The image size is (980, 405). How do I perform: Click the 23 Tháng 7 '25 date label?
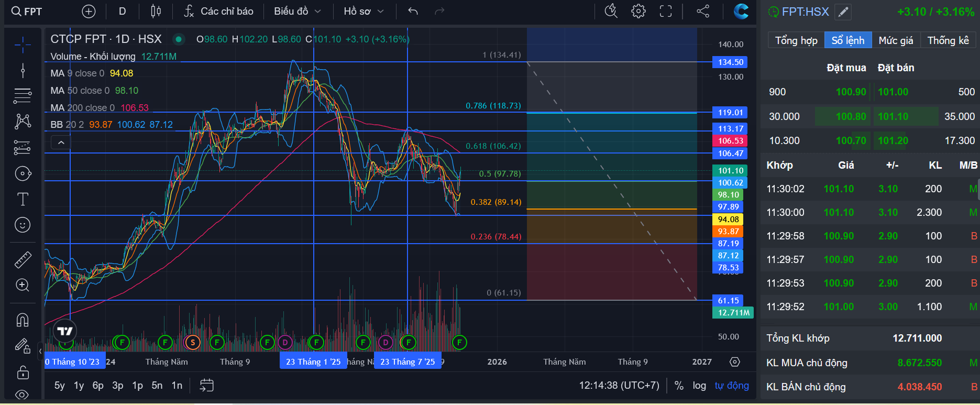coord(408,362)
